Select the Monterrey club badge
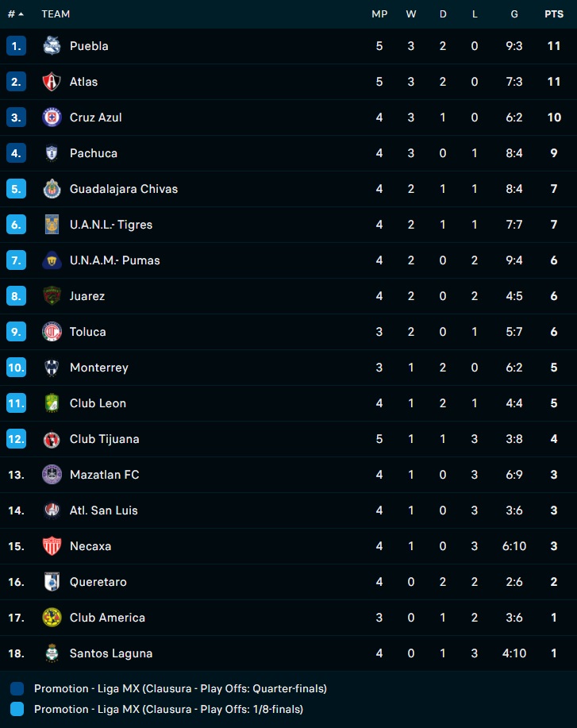 (51, 368)
